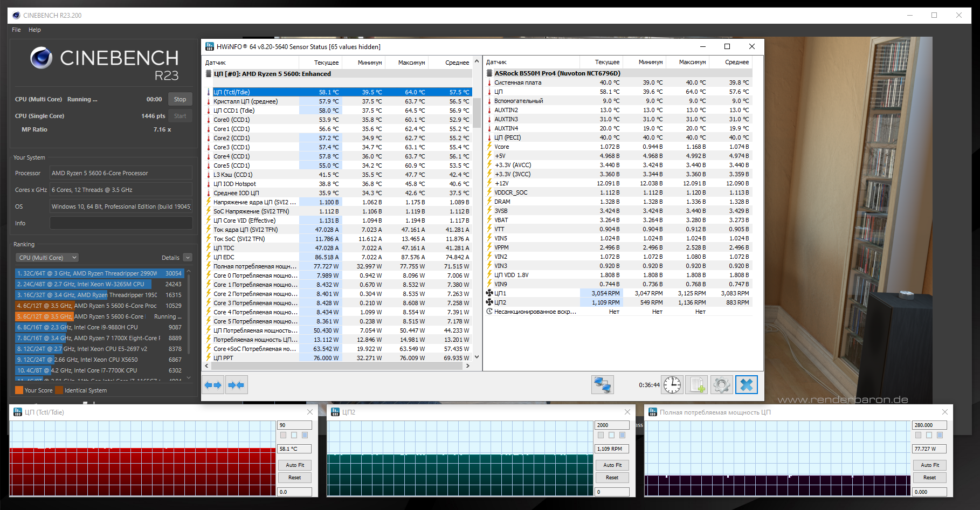This screenshot has width=980, height=510.
Task: Close the ЦП2 graph window
Action: [x=627, y=412]
